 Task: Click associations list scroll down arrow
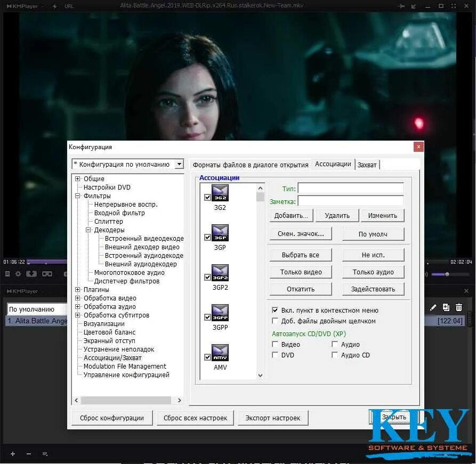tap(260, 376)
